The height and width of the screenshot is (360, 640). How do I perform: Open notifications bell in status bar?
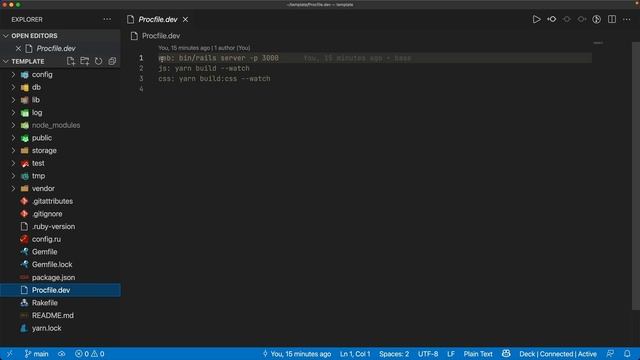[627, 354]
